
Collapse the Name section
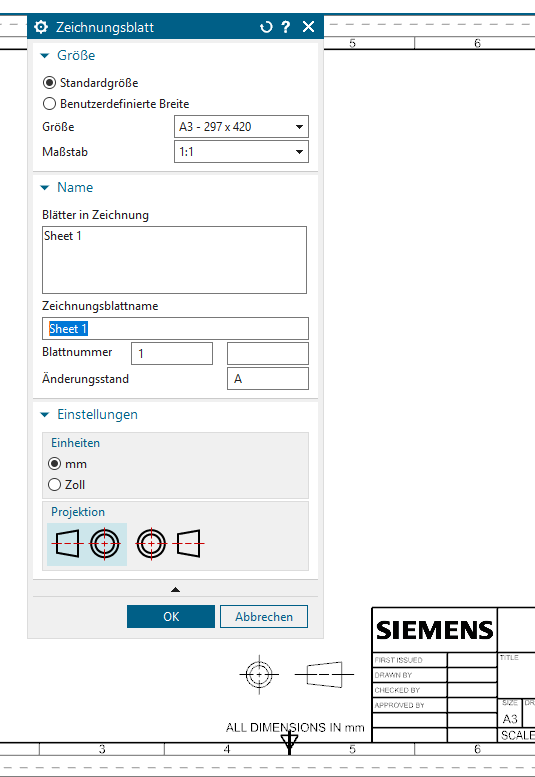[x=45, y=187]
